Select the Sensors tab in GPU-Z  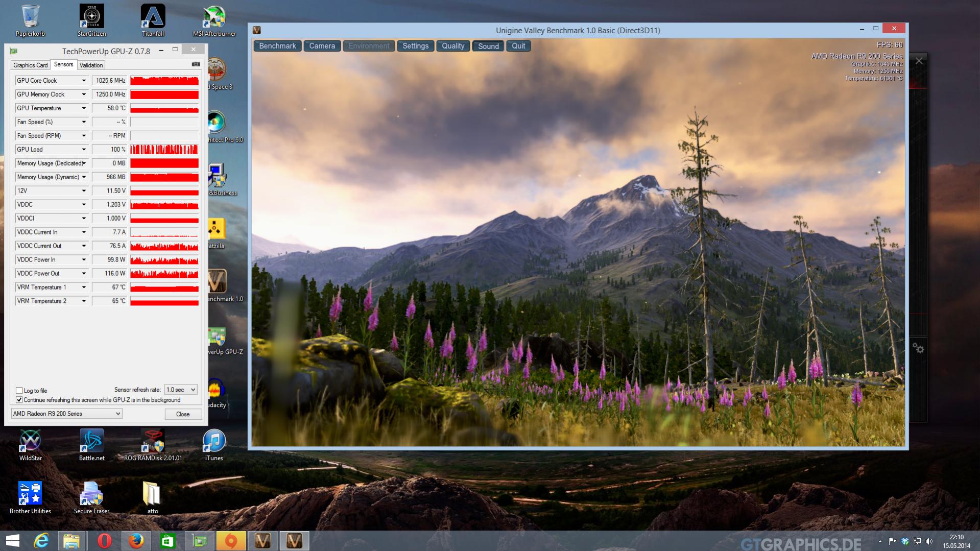tap(63, 64)
